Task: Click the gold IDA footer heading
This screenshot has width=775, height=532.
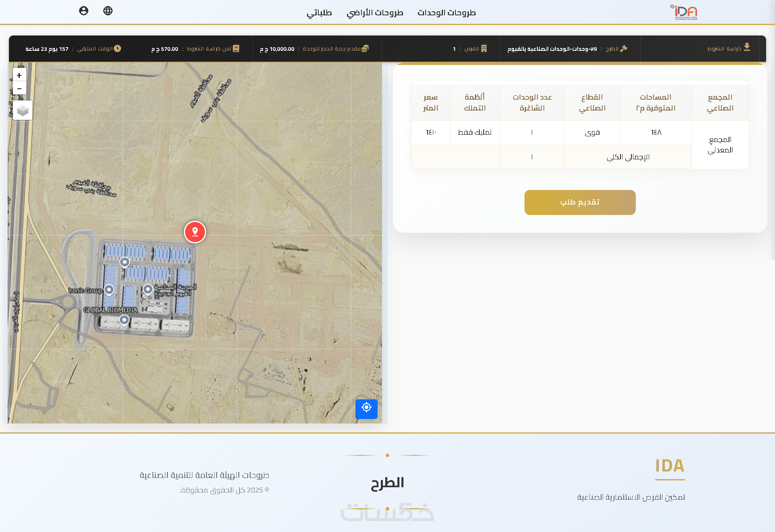Action: (670, 466)
